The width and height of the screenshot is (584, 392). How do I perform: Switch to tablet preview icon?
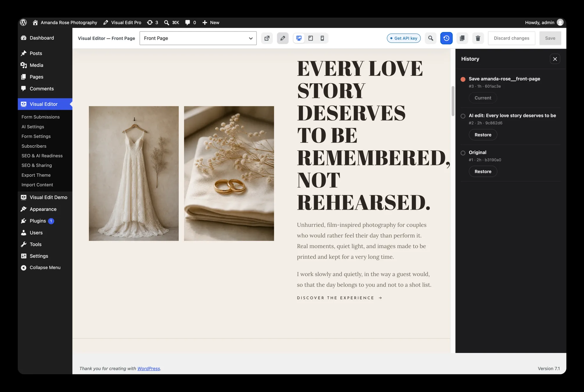pyautogui.click(x=311, y=38)
